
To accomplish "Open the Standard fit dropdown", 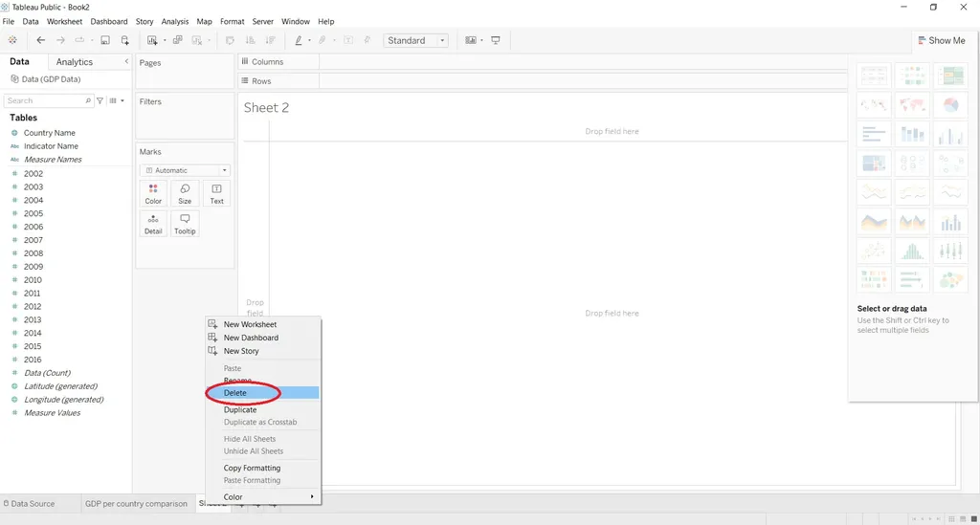I will click(x=415, y=40).
